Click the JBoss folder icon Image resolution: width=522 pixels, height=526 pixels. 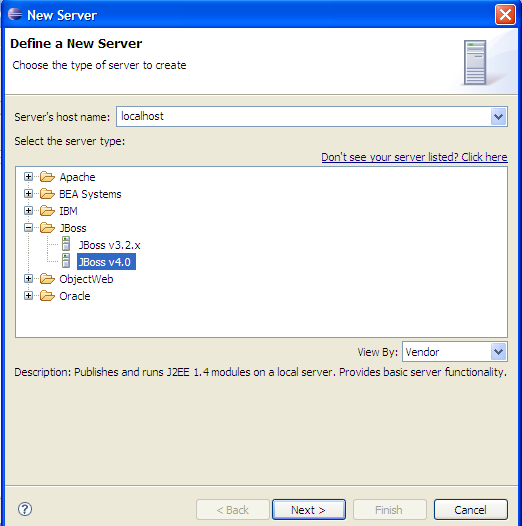[47, 228]
